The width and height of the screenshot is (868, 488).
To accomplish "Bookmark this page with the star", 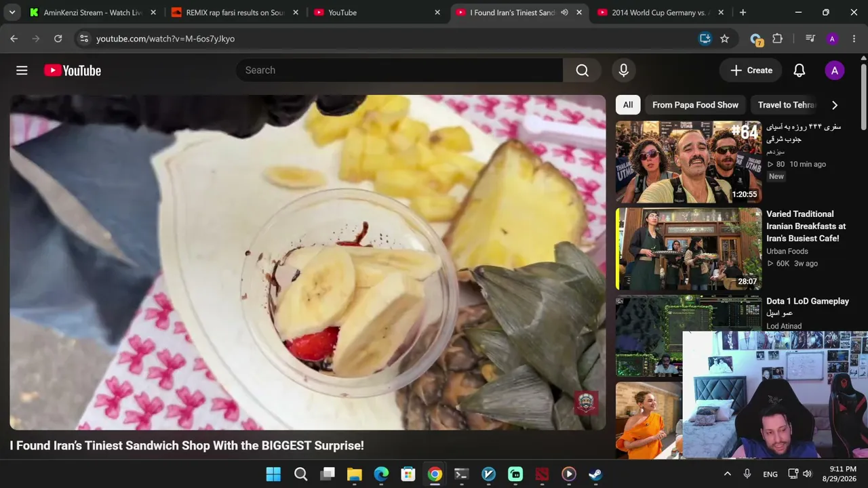I will (x=724, y=39).
